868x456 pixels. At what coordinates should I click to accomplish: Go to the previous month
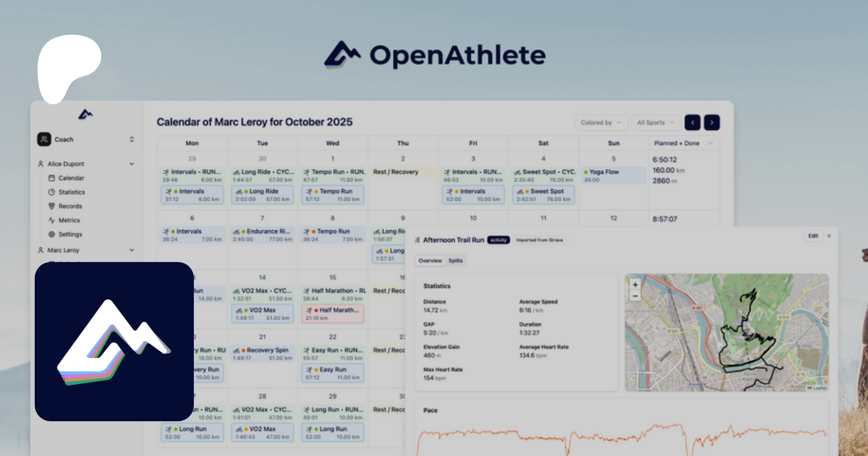click(692, 123)
